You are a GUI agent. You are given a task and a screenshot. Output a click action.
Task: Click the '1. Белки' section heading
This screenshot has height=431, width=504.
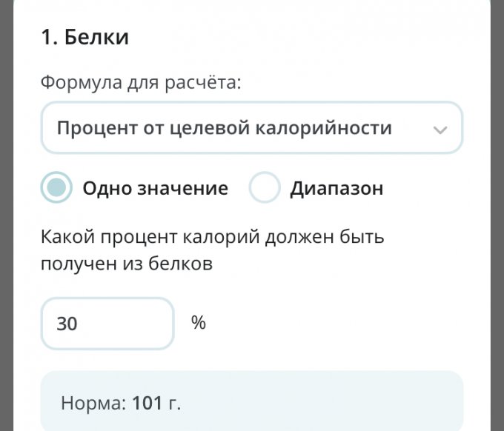(x=84, y=37)
